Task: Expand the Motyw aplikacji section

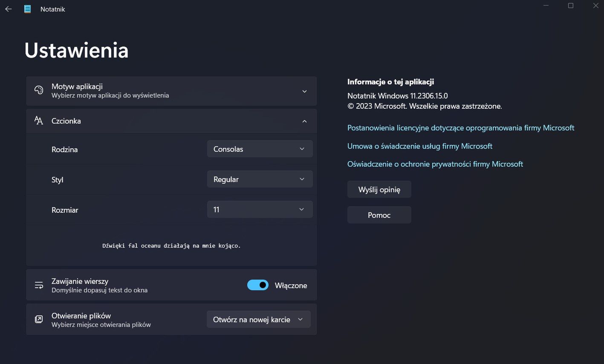Action: click(304, 91)
